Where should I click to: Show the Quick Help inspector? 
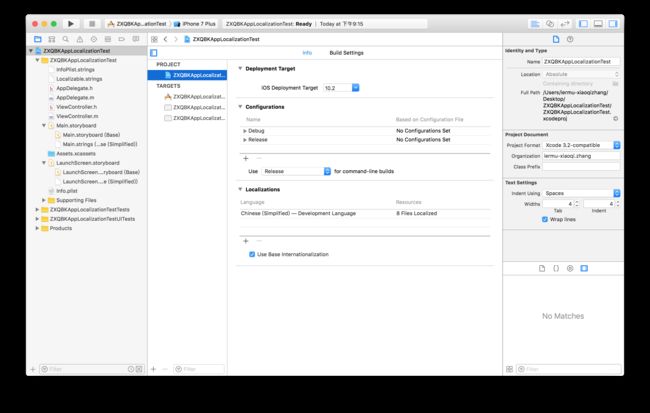click(570, 39)
